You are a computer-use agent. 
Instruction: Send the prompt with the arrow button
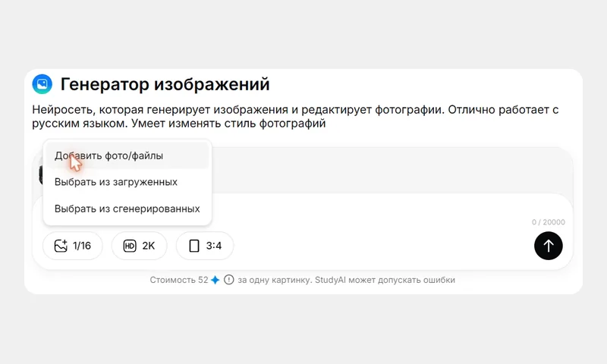(x=548, y=246)
